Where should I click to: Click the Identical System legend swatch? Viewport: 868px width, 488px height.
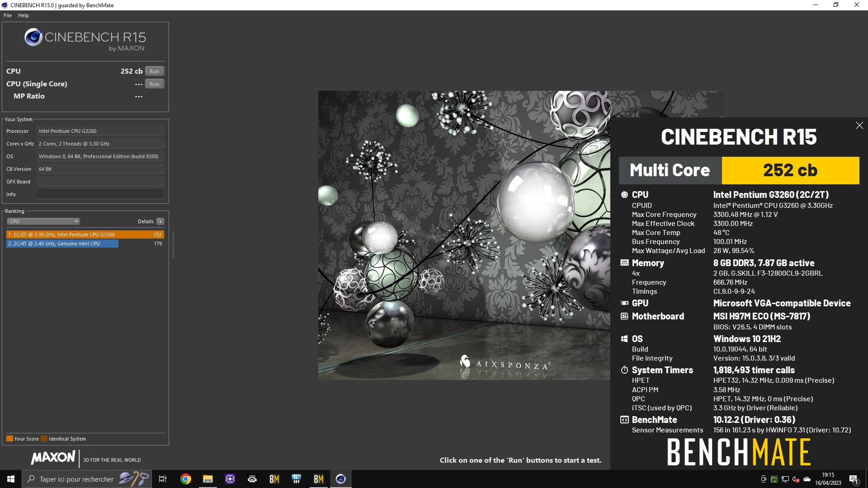click(x=44, y=439)
